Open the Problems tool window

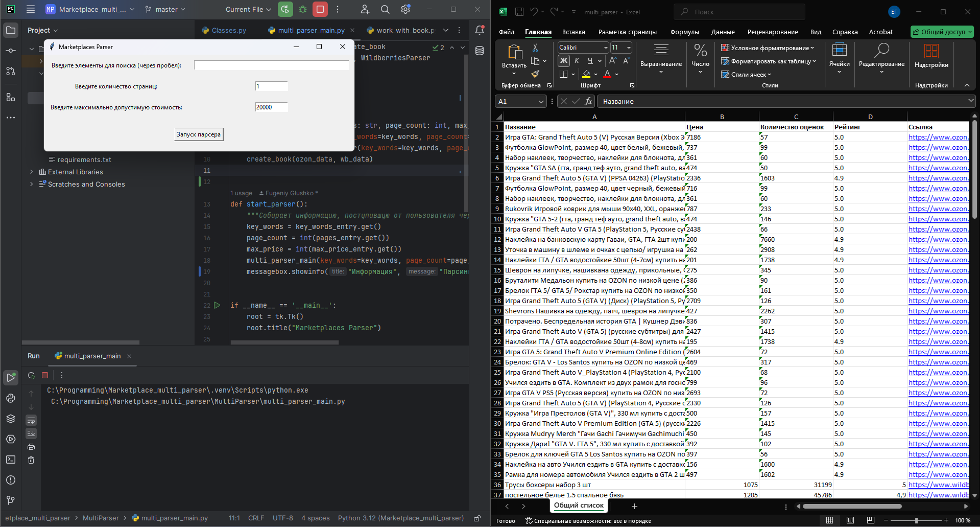pyautogui.click(x=11, y=480)
